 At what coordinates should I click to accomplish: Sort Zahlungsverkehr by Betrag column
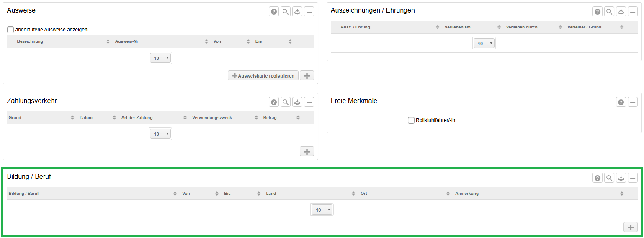[270, 118]
